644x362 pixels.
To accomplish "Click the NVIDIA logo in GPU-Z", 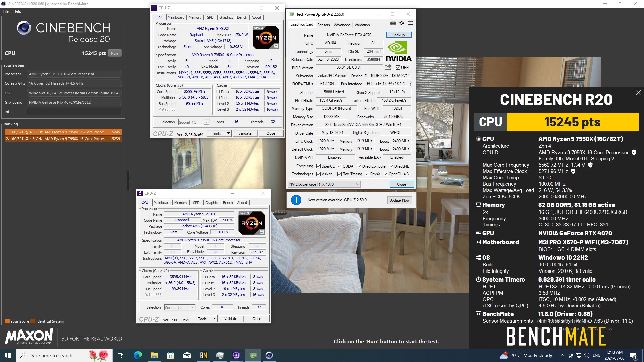I will pos(398,51).
